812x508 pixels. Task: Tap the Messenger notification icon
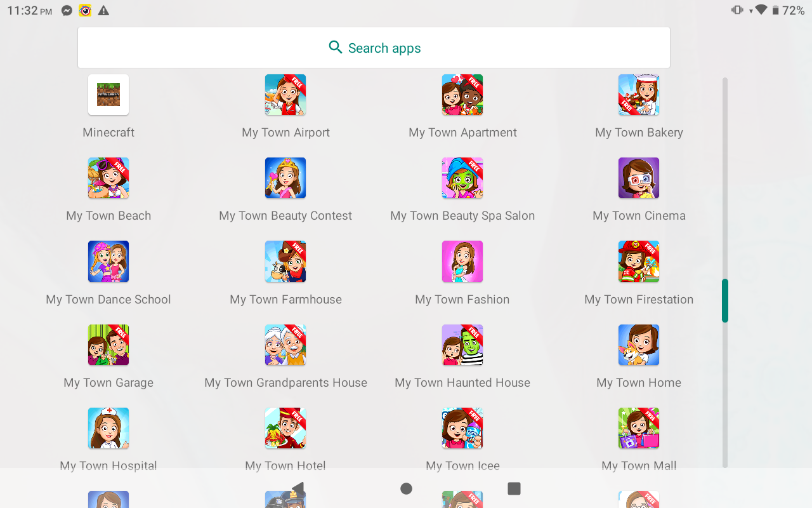coord(67,11)
